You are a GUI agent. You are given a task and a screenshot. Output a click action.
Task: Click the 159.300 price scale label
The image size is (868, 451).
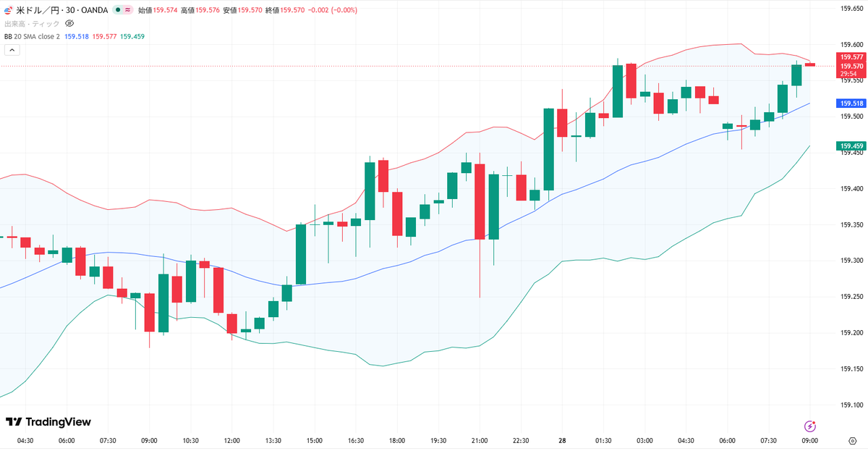click(x=851, y=261)
